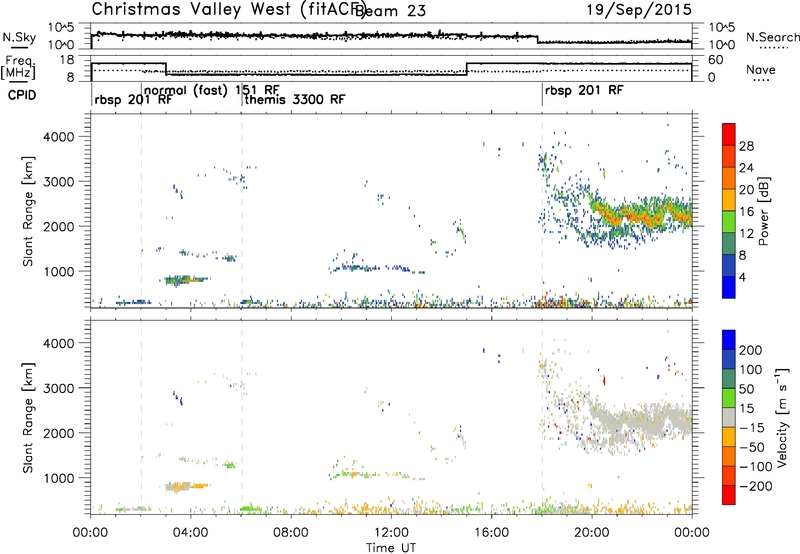Click the '08:00' time axis tick label
The height and width of the screenshot is (554, 800).
pyautogui.click(x=291, y=533)
